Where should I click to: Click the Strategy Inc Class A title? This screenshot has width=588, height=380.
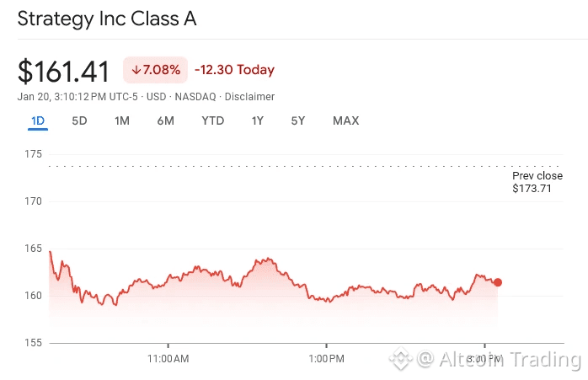[107, 19]
